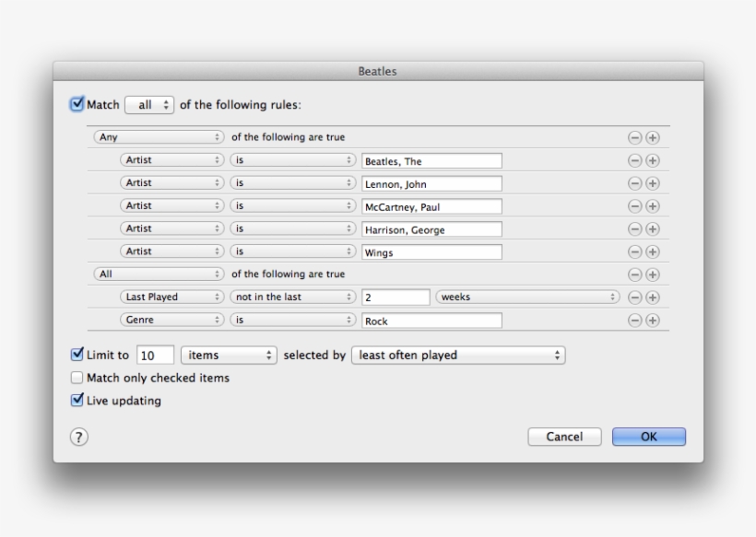Viewport: 756px width, 537px height.
Task: Click the OK button
Action: (649, 437)
